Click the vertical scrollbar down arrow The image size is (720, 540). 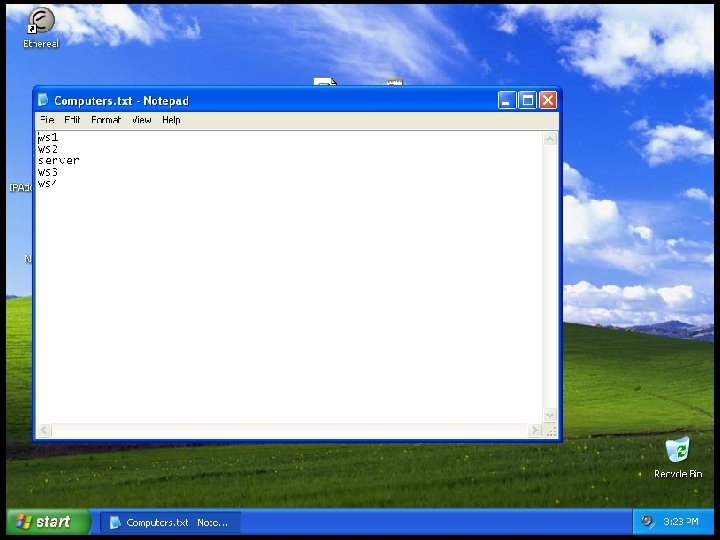pos(550,415)
